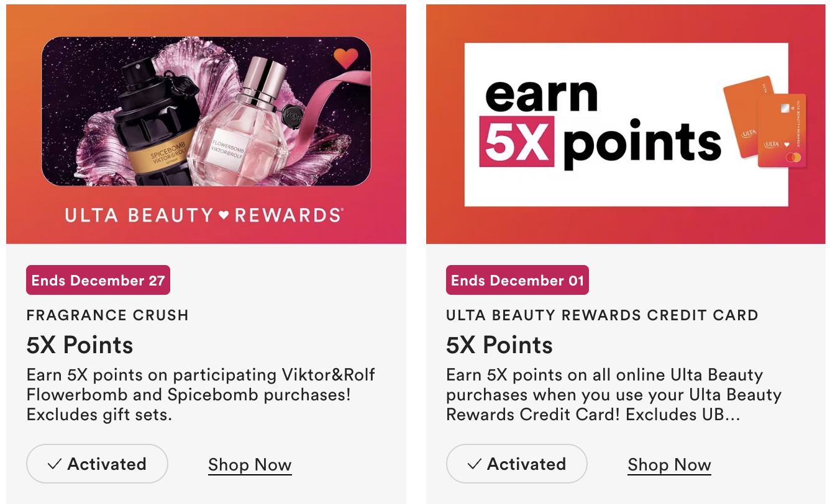Toggle Activated on the Fragrance Crush offer
This screenshot has height=504, width=830.
pos(97,464)
